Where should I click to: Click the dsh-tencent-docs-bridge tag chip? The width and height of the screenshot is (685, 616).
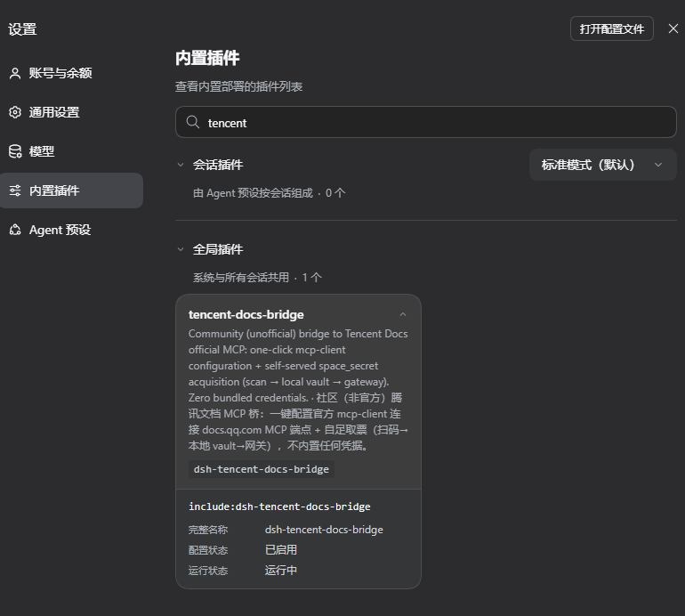[262, 469]
